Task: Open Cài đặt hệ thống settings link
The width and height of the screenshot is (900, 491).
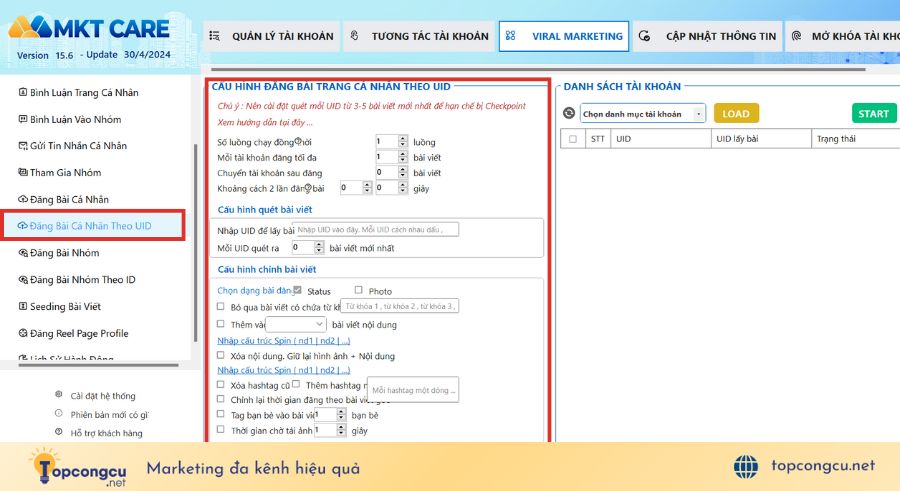Action: pyautogui.click(x=103, y=396)
